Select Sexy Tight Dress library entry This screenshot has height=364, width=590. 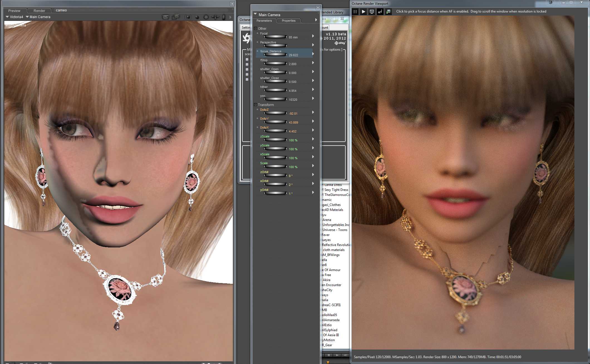tap(336, 190)
